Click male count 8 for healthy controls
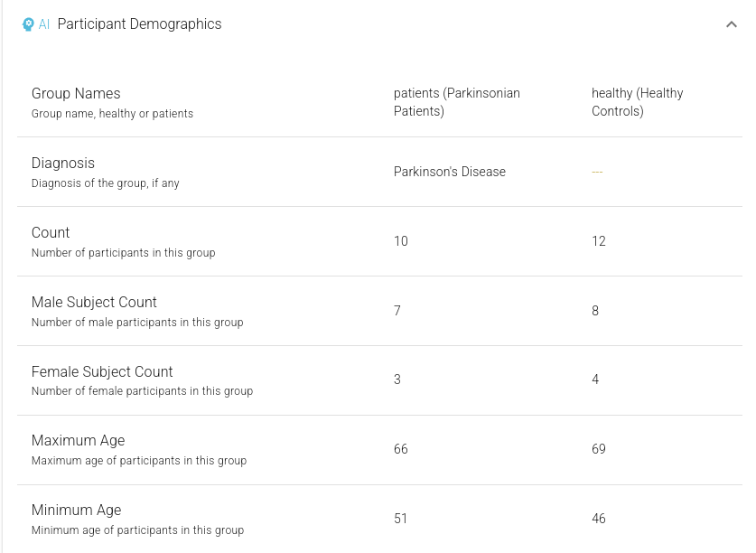The image size is (756, 553). (595, 311)
